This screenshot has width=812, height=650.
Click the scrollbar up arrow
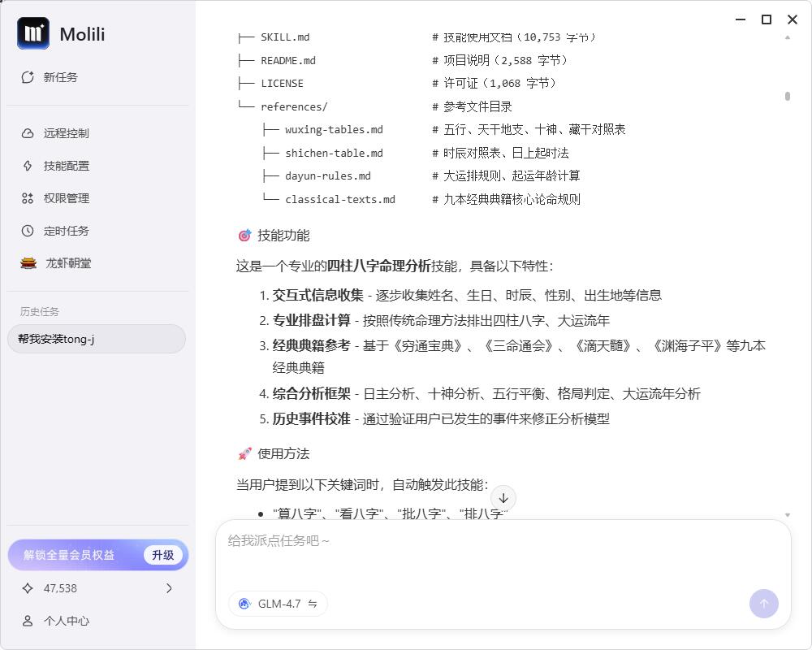coord(788,37)
